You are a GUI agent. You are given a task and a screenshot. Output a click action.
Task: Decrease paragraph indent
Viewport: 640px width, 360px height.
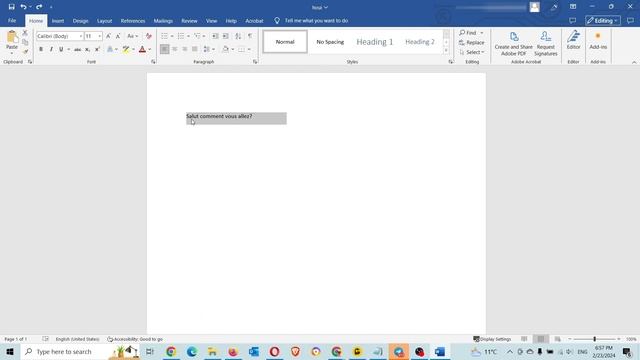[215, 36]
